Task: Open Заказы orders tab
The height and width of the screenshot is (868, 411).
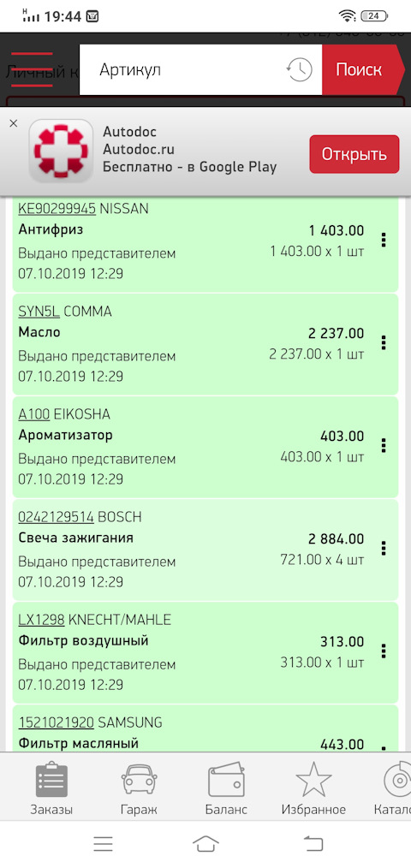Action: click(x=51, y=788)
